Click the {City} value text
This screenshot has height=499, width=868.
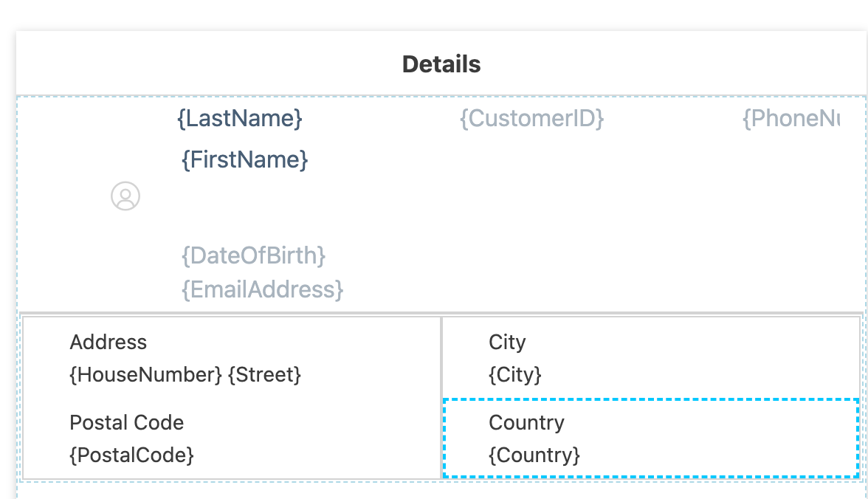(x=515, y=375)
